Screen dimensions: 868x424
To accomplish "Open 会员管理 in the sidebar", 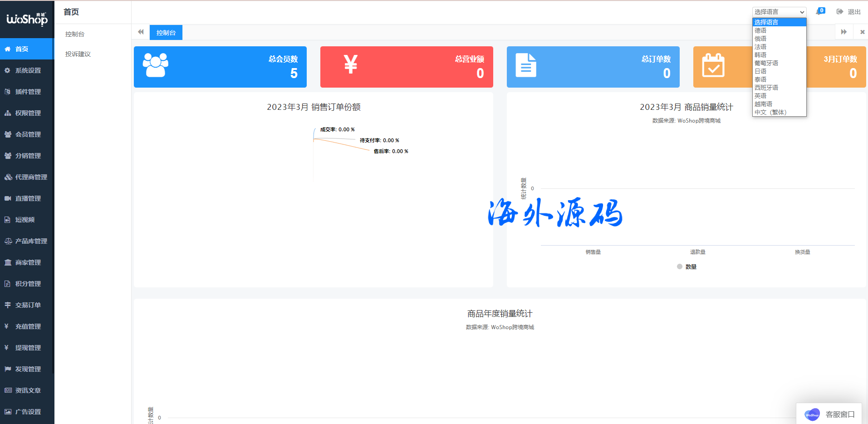I will point(28,134).
